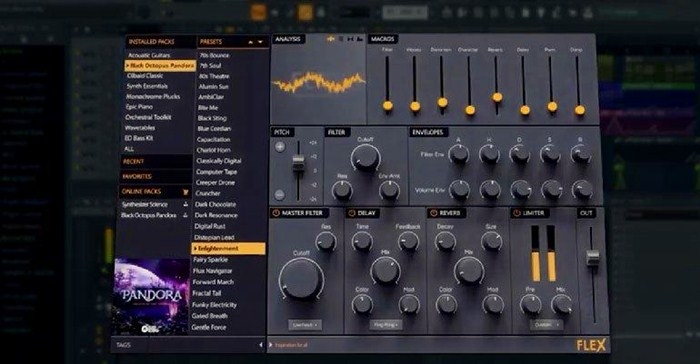This screenshot has height=364, width=700.
Task: Choose the Funky Electricity preset
Action: pyautogui.click(x=214, y=305)
